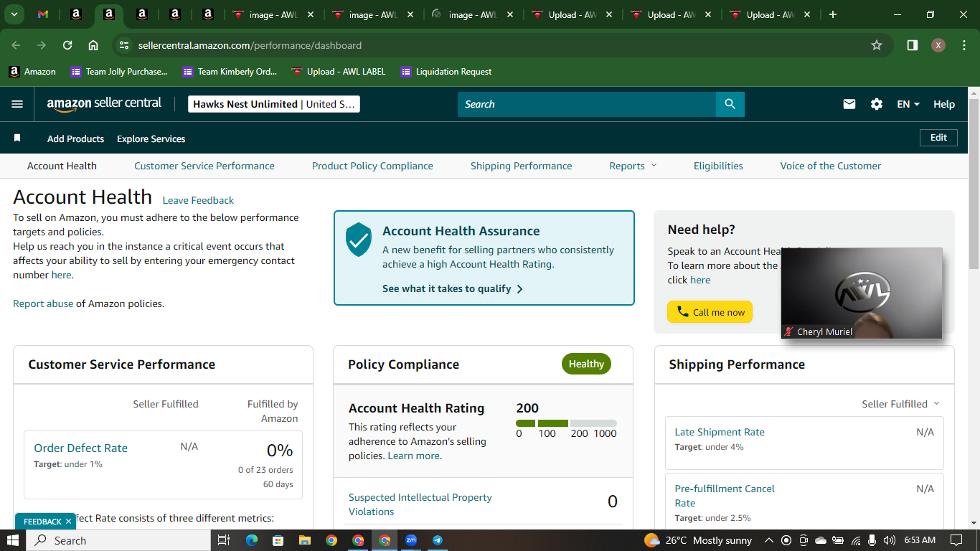Bookmark this page with the star
980x551 pixels.
(876, 45)
